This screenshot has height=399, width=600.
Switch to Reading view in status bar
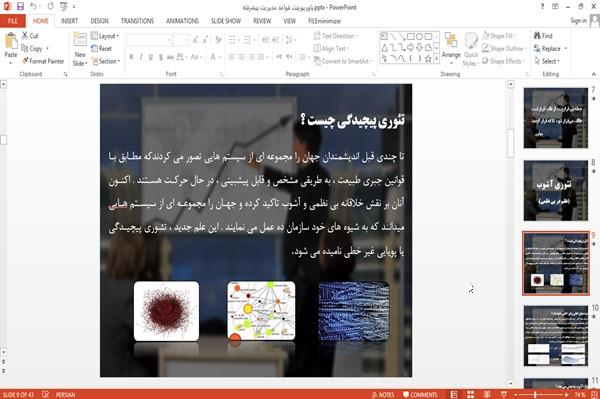pyautogui.click(x=487, y=394)
